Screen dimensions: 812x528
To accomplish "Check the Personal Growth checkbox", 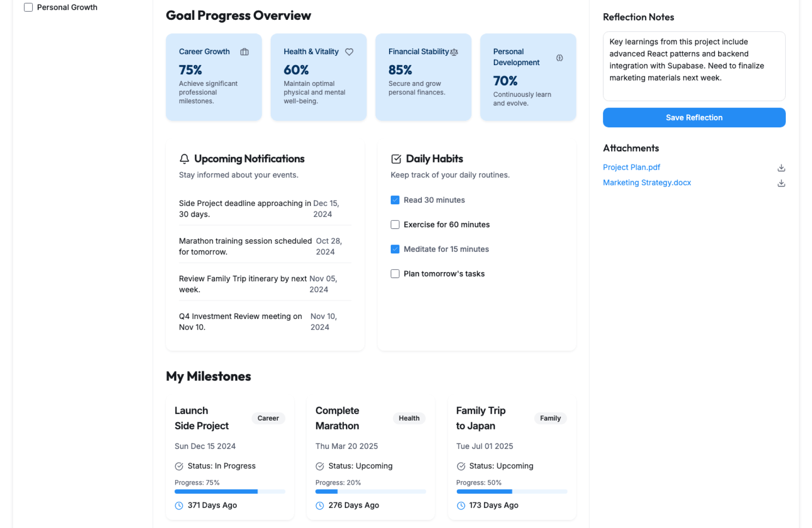I will (x=28, y=7).
